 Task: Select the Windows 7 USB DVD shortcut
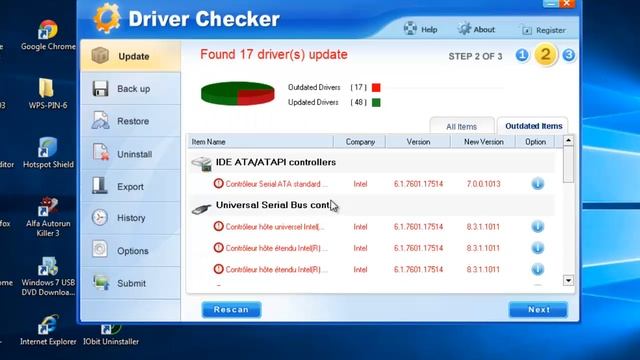[48, 276]
